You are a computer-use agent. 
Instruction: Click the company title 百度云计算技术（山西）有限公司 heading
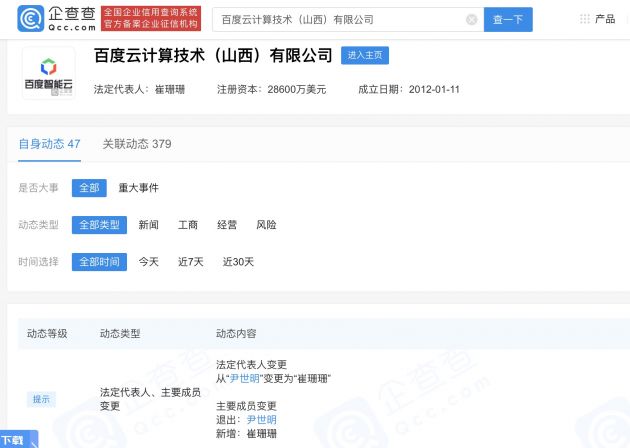pyautogui.click(x=213, y=55)
